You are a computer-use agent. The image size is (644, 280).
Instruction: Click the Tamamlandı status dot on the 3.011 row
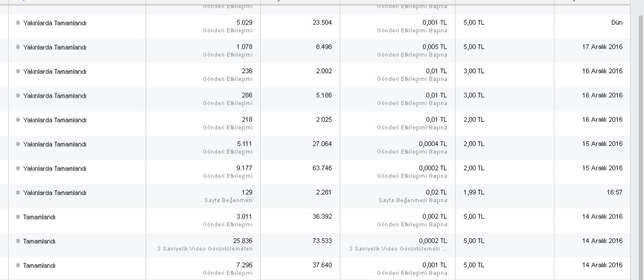click(x=18, y=217)
